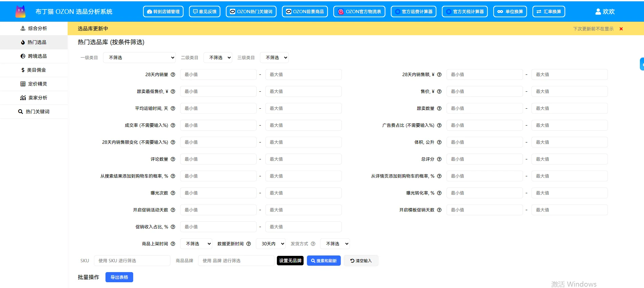Image resolution: width=644 pixels, height=288 pixels.
Task: Click help icon next to 广告费占比
Action: point(439,125)
